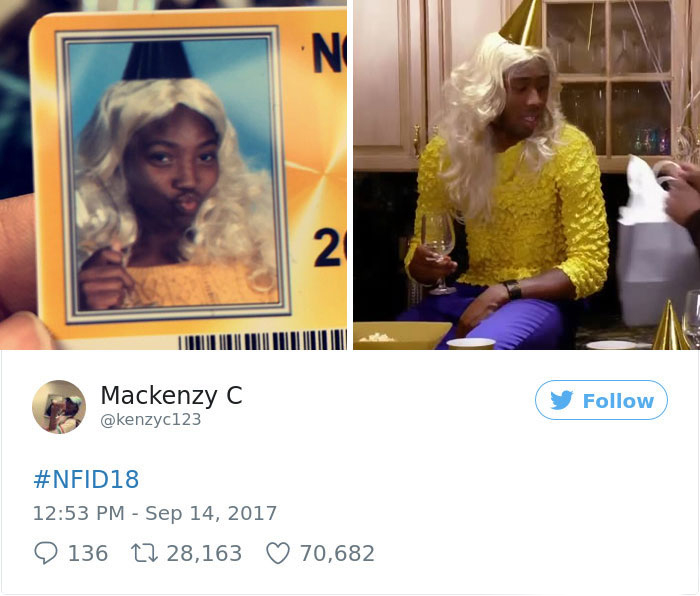The height and width of the screenshot is (596, 700).
Task: Click the 70,682 likes count
Action: click(337, 553)
